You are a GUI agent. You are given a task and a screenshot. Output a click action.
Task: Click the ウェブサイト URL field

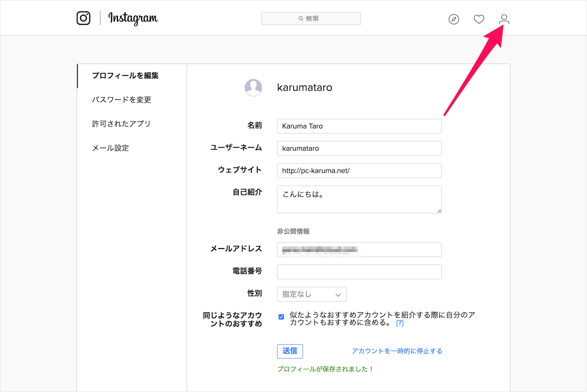click(359, 171)
